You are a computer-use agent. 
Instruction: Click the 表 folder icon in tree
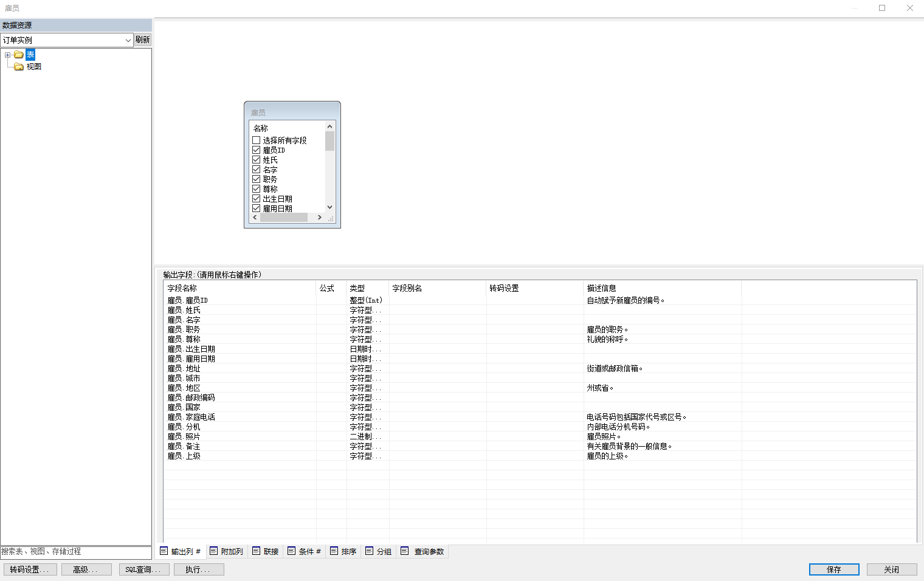click(x=19, y=55)
